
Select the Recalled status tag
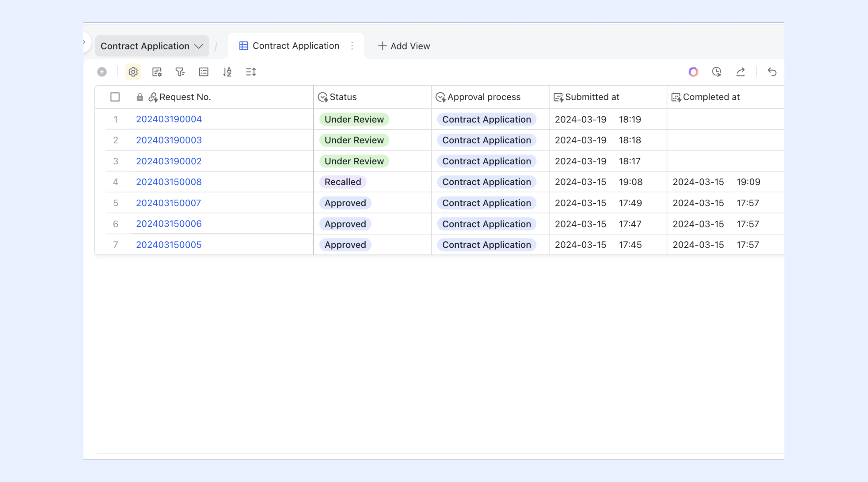343,182
